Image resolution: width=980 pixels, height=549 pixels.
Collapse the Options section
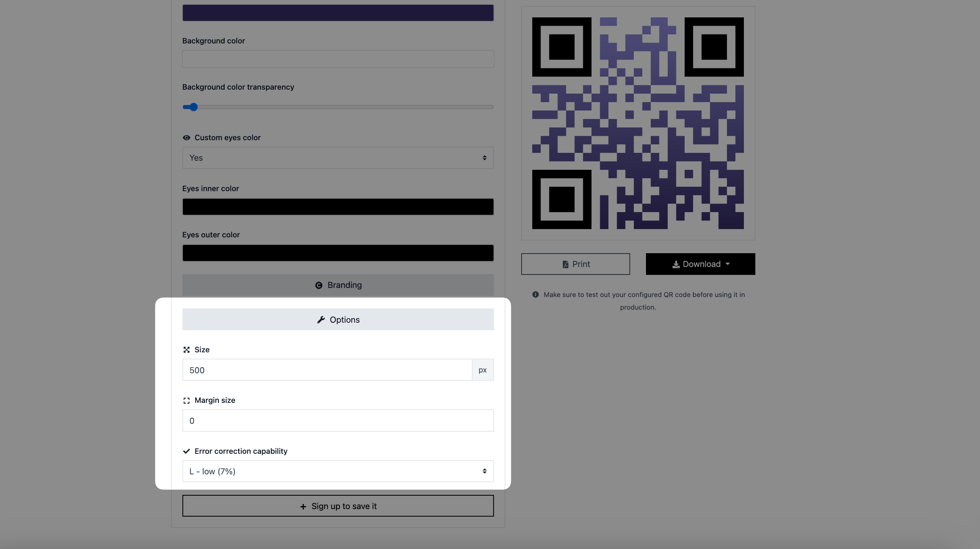[x=338, y=320]
